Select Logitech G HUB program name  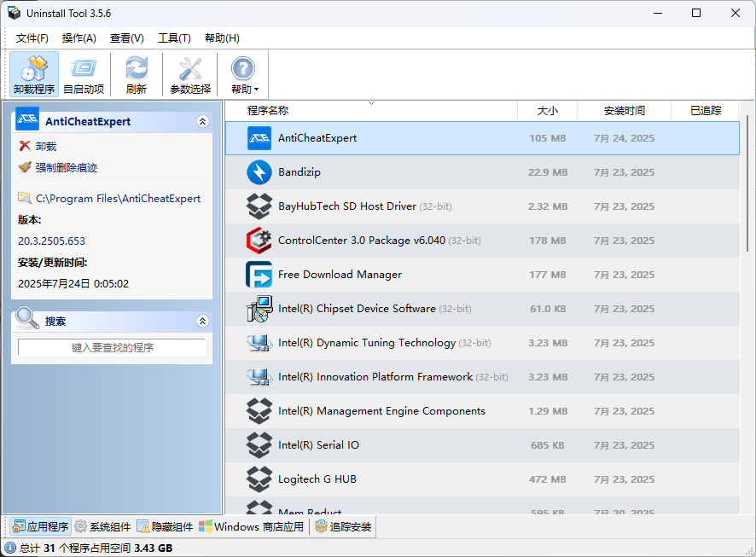[x=317, y=479]
